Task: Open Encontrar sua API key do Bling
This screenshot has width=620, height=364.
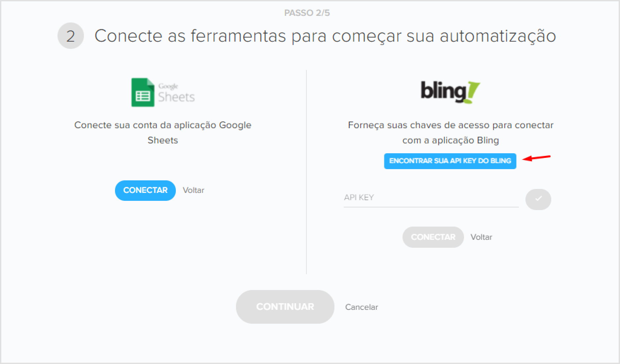Action: click(450, 161)
